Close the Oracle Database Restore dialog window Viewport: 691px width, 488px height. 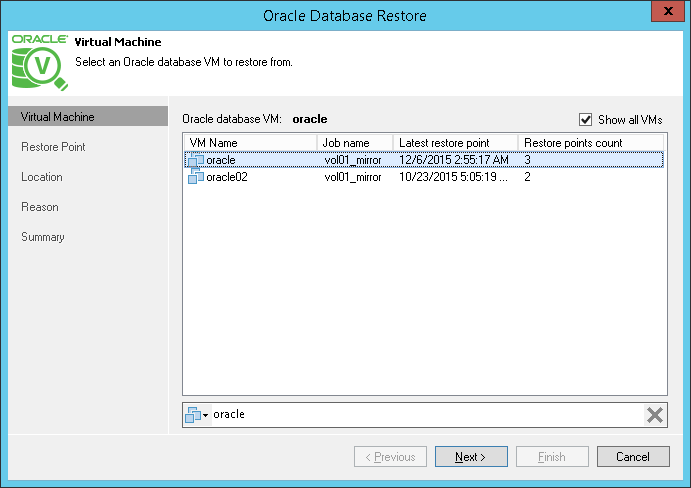(x=668, y=11)
